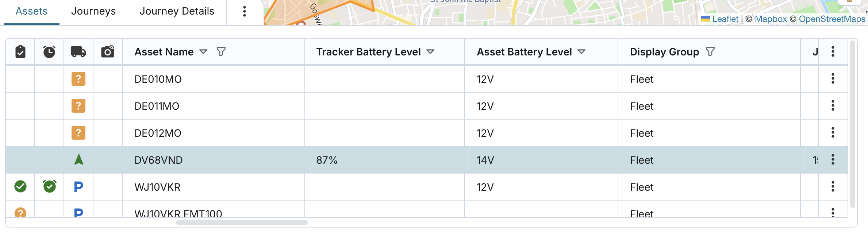Click the table's horizontal scrollbar
Image resolution: width=868 pixels, height=237 pixels.
242,222
